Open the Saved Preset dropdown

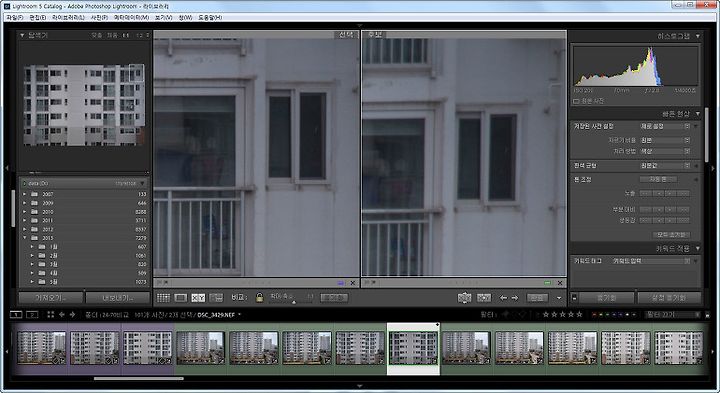pyautogui.click(x=665, y=126)
